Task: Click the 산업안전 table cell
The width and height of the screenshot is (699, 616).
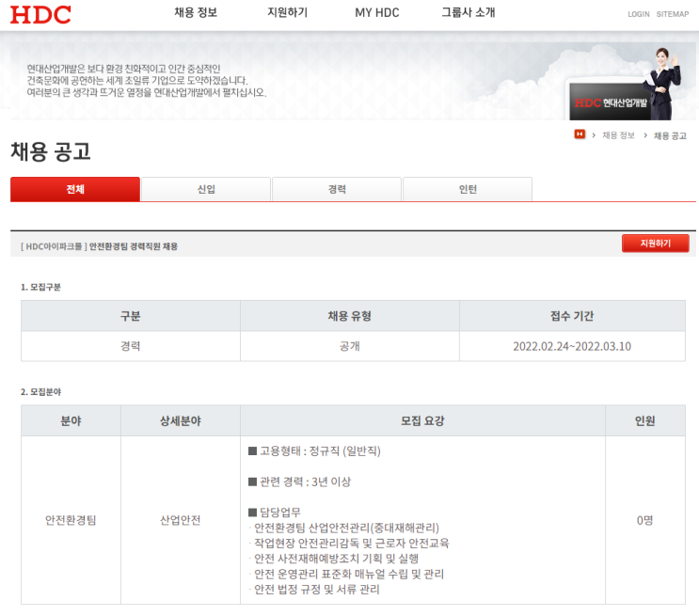Action: (181, 520)
